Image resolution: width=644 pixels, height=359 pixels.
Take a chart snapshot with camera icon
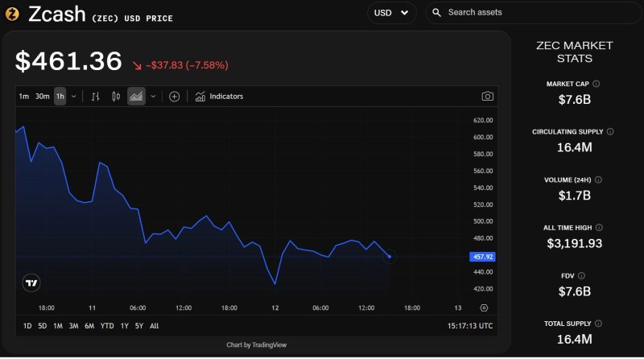click(487, 97)
